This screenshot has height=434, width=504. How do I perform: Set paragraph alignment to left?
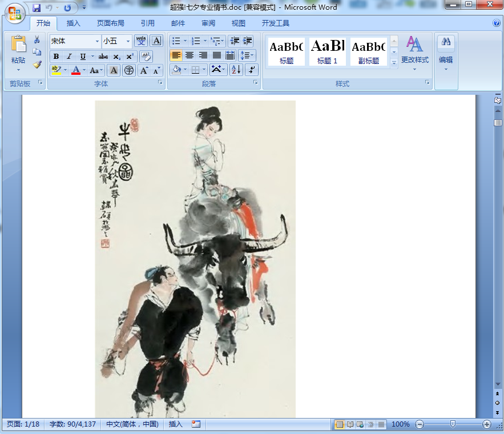[176, 55]
